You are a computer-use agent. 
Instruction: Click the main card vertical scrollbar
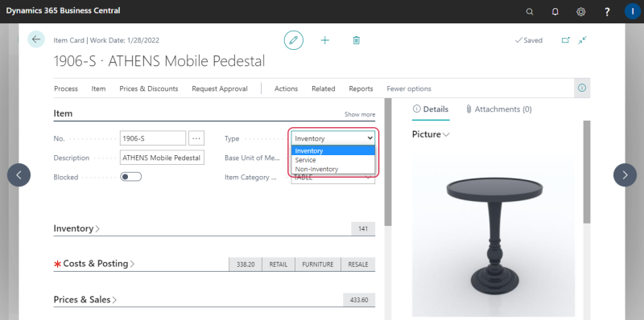click(x=388, y=162)
